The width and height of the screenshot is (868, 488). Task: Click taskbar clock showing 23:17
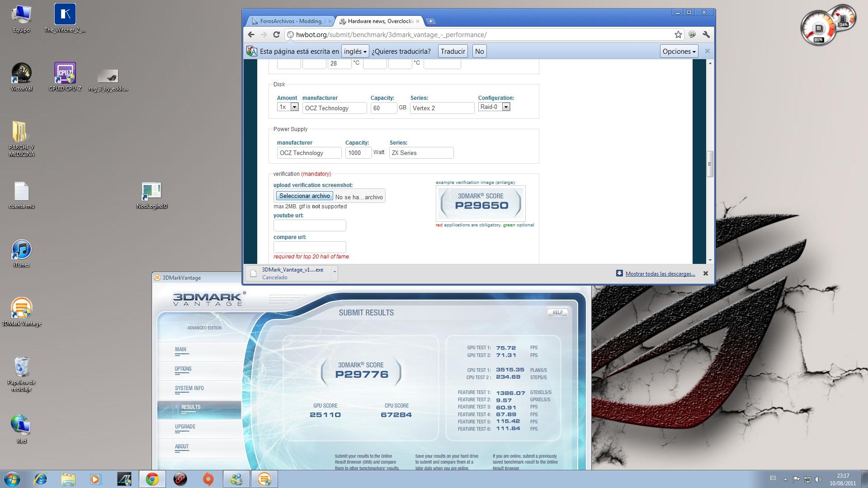click(x=843, y=479)
